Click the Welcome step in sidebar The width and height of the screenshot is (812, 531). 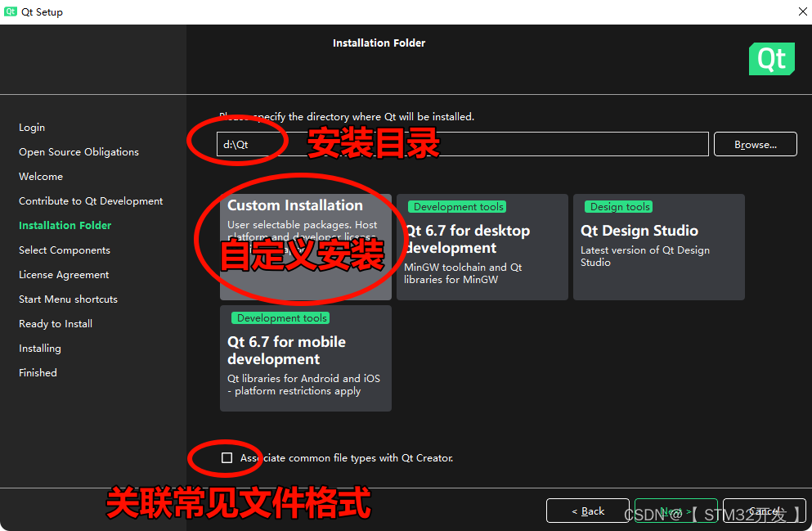41,176
